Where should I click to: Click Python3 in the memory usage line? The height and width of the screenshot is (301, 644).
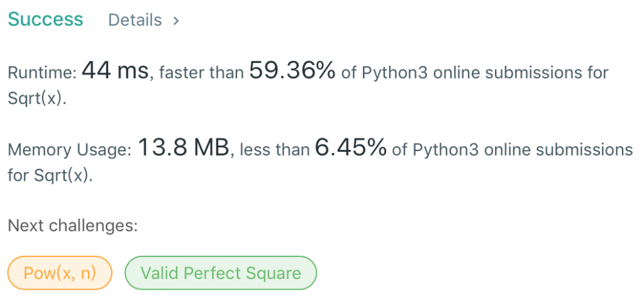click(448, 150)
